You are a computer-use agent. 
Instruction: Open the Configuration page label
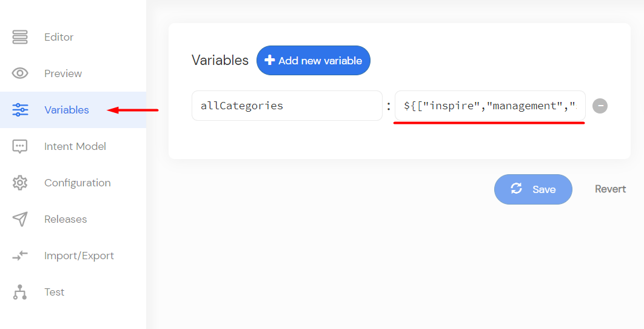pos(77,183)
